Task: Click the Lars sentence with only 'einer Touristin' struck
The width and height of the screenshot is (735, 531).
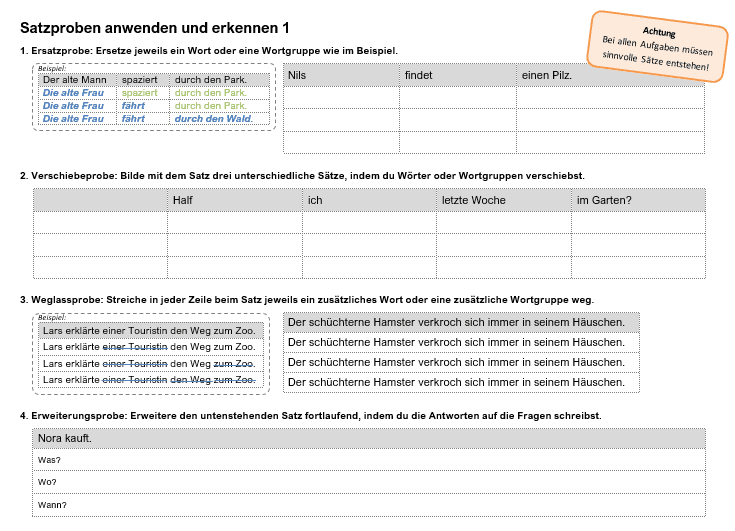Action: 151,347
